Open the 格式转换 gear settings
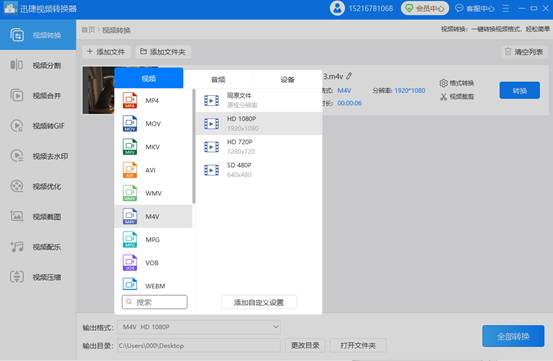 tap(457, 83)
